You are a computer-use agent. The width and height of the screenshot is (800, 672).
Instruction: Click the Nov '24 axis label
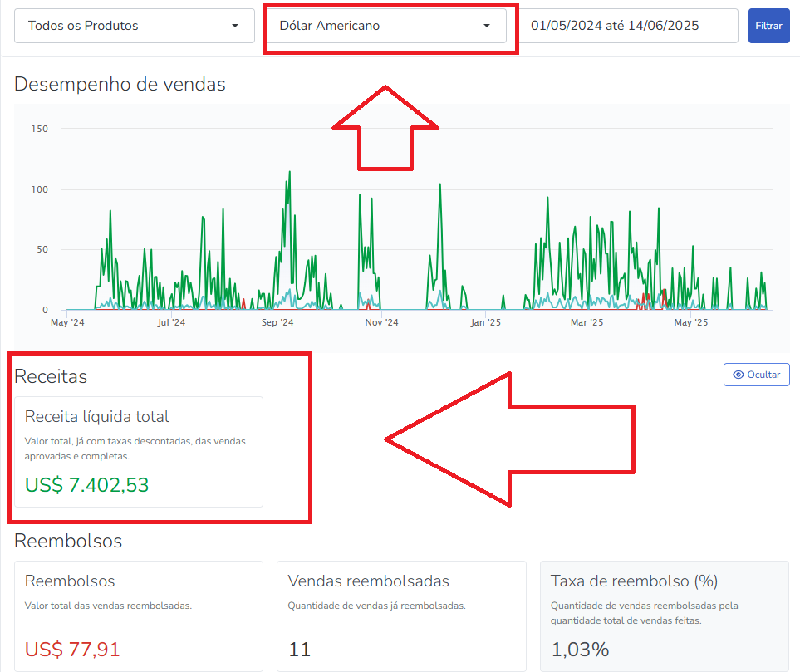(381, 322)
